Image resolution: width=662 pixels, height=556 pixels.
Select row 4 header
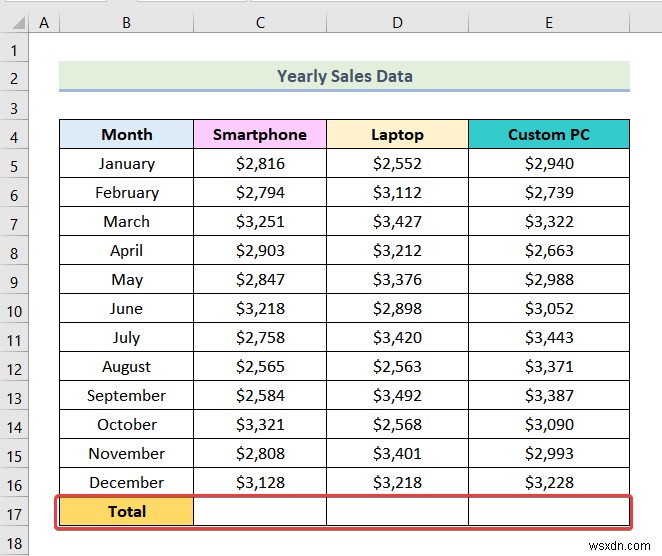[15, 135]
